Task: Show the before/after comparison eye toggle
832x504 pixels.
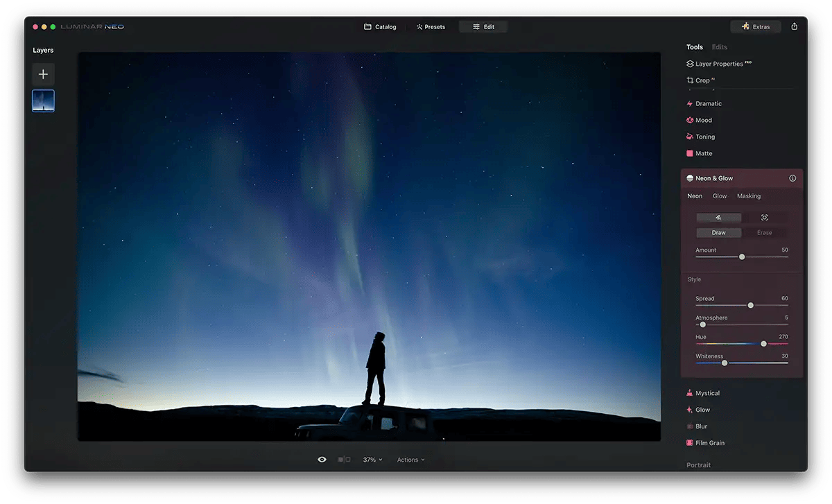Action: pos(322,459)
